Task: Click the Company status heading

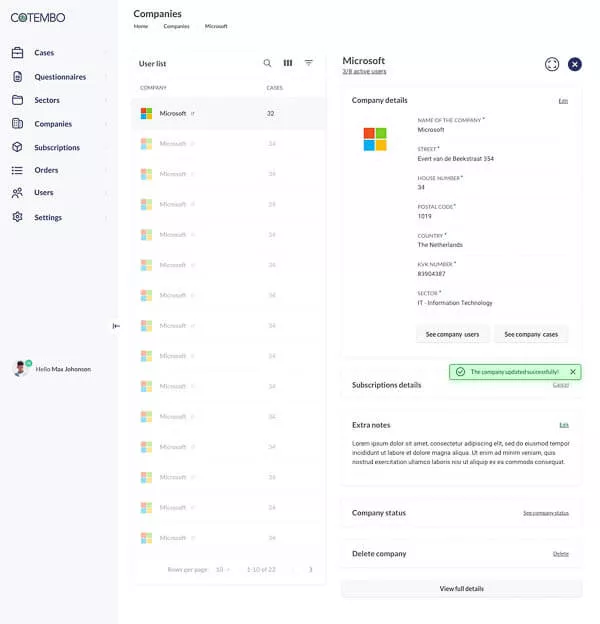Action: point(379,513)
